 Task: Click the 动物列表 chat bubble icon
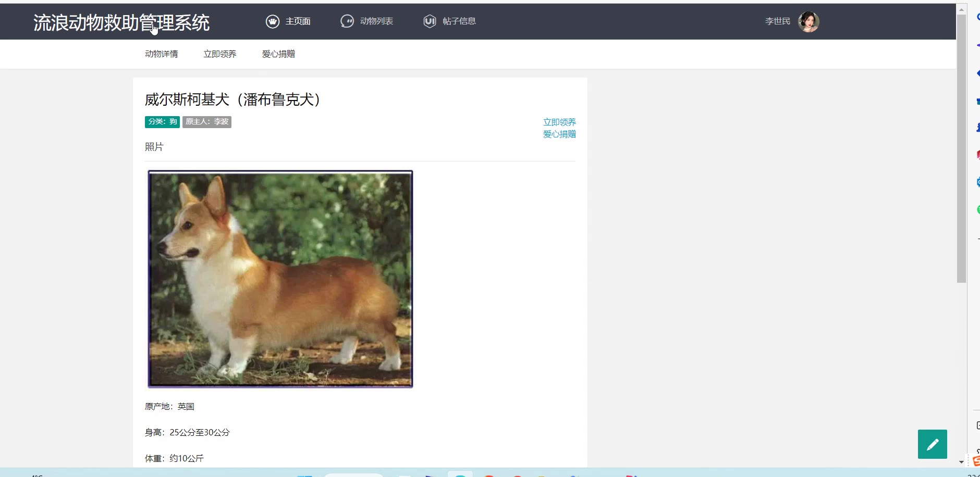[347, 21]
